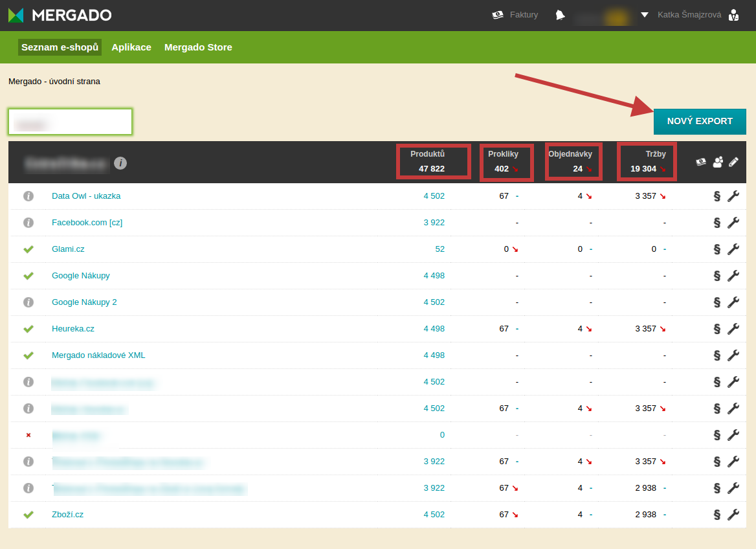Open the Heureka.cz export link
756x549 pixels.
[73, 328]
